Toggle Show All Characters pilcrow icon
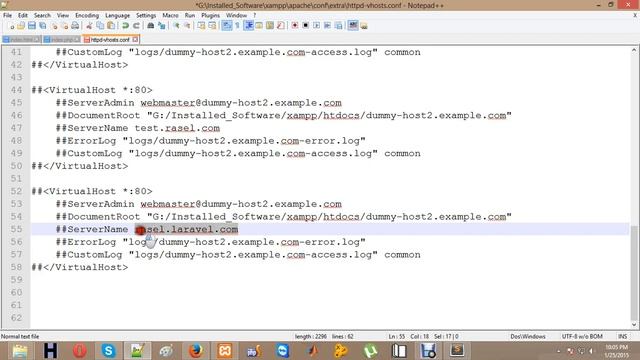The width and height of the screenshot is (640, 360). (237, 26)
